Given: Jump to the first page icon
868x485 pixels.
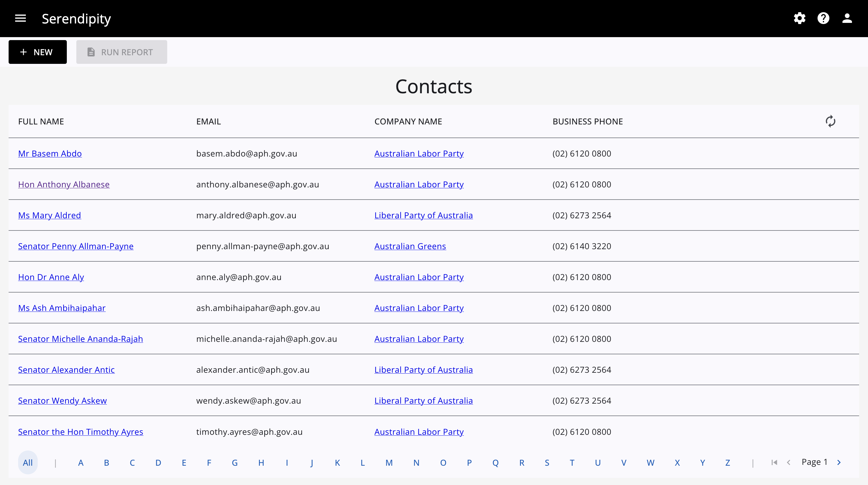Looking at the screenshot, I should [x=774, y=462].
